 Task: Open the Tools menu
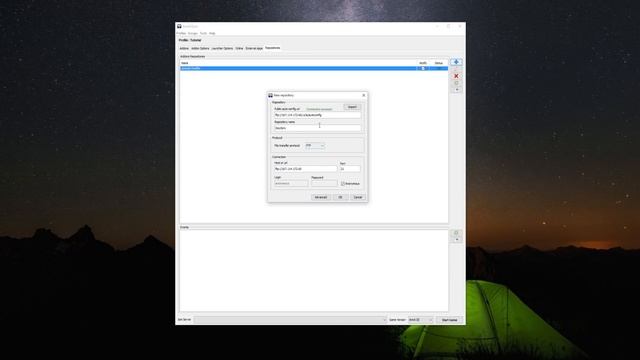point(203,33)
